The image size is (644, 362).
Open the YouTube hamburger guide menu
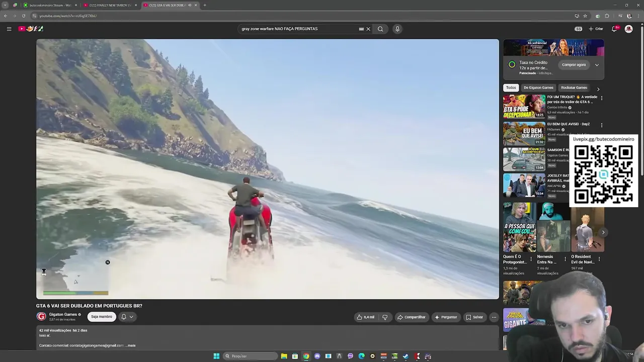pyautogui.click(x=9, y=29)
